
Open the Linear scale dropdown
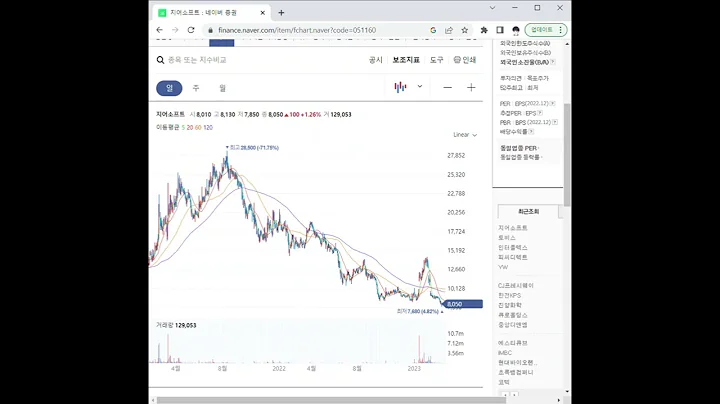(465, 135)
